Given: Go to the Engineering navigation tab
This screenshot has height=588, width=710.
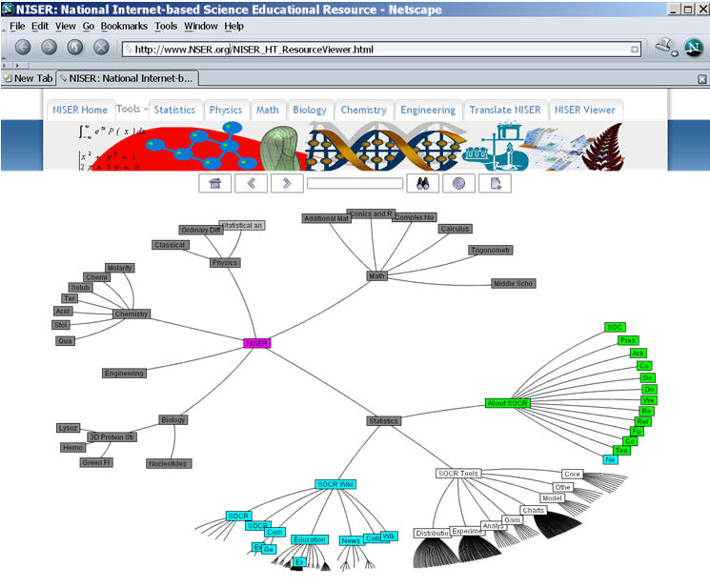Looking at the screenshot, I should click(x=428, y=110).
